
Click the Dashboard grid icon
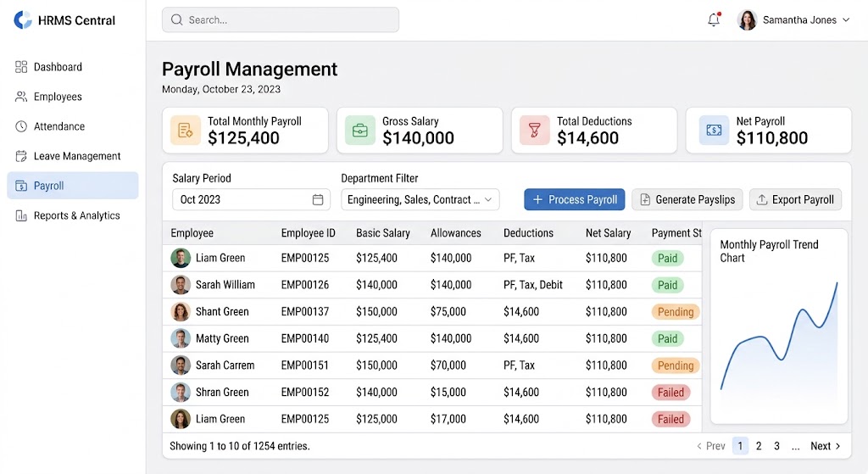[21, 67]
